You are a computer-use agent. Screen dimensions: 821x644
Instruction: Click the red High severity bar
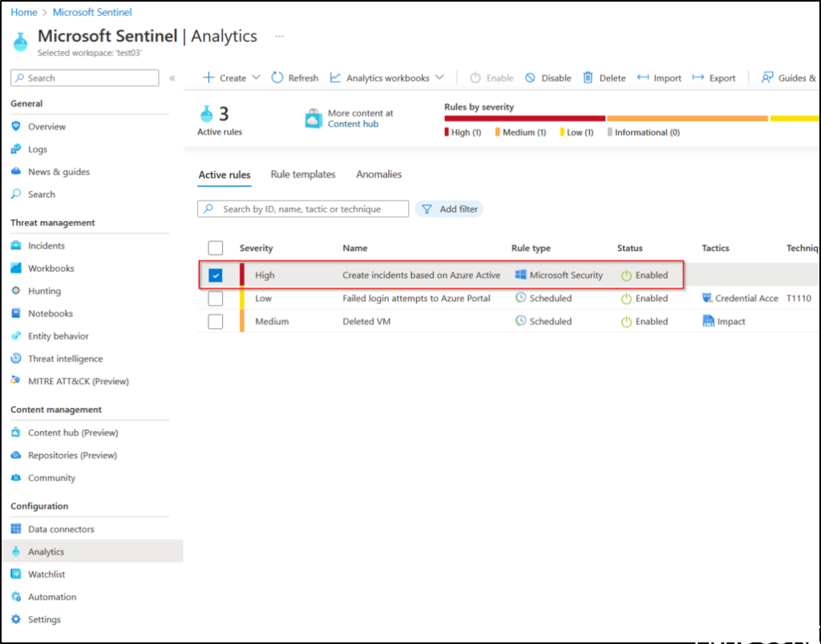524,119
